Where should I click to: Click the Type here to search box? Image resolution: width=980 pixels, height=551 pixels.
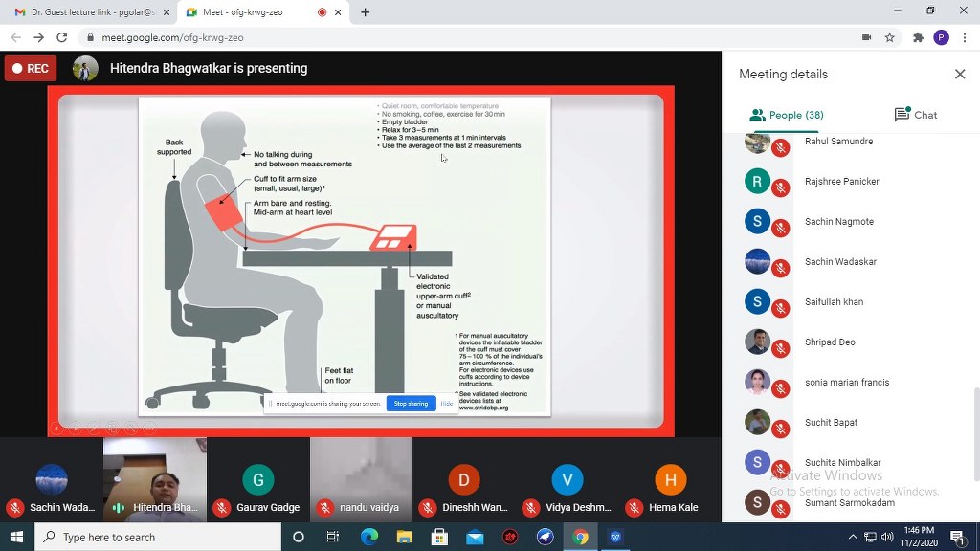(x=158, y=537)
